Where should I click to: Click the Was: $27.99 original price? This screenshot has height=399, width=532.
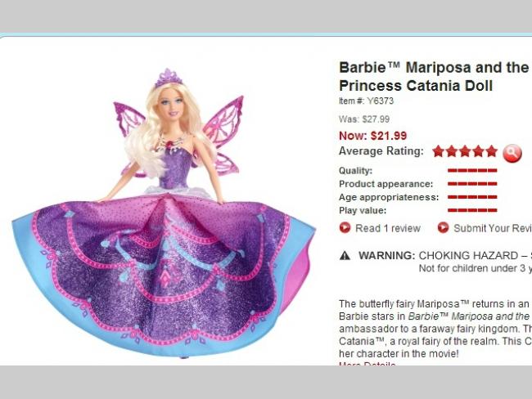pyautogui.click(x=364, y=119)
